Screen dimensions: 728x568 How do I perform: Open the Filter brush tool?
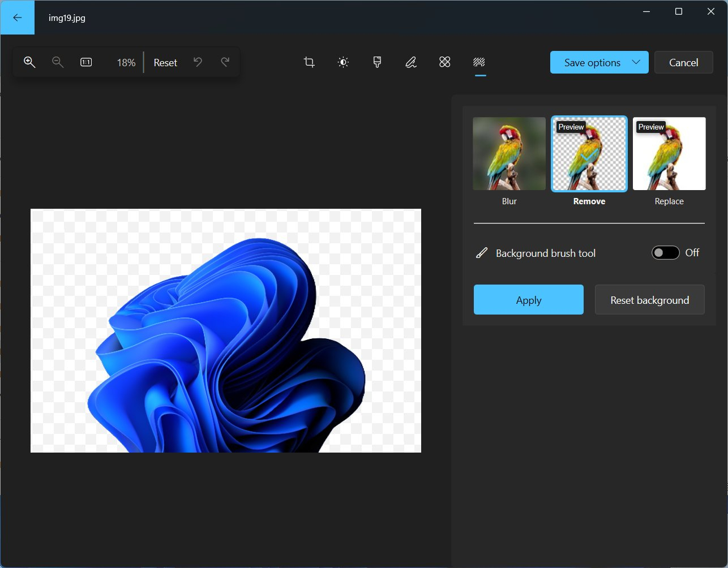pos(377,62)
